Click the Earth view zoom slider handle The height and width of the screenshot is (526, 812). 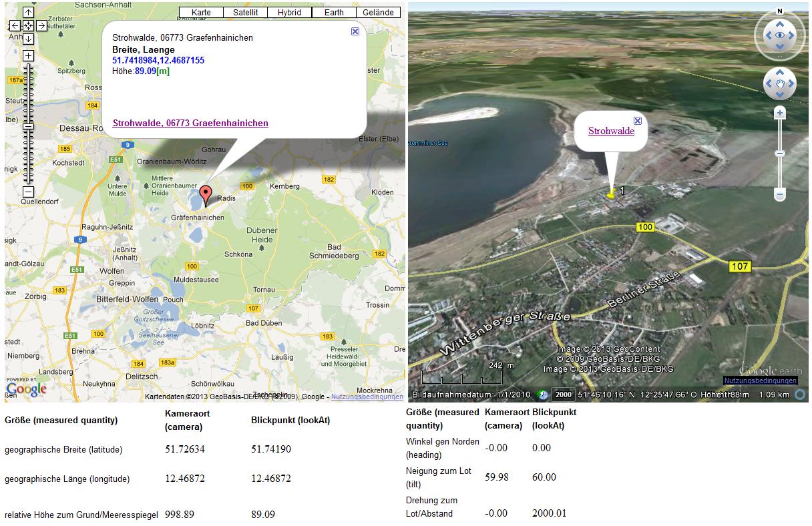pyautogui.click(x=779, y=154)
